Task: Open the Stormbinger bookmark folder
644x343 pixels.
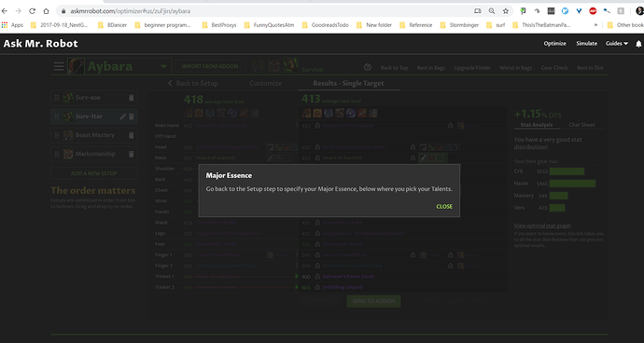Action: [x=459, y=25]
